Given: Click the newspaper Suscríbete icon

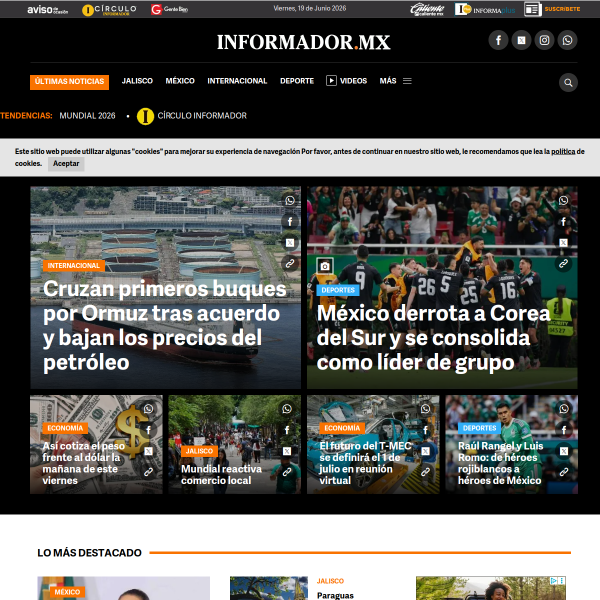Looking at the screenshot, I should pyautogui.click(x=533, y=9).
